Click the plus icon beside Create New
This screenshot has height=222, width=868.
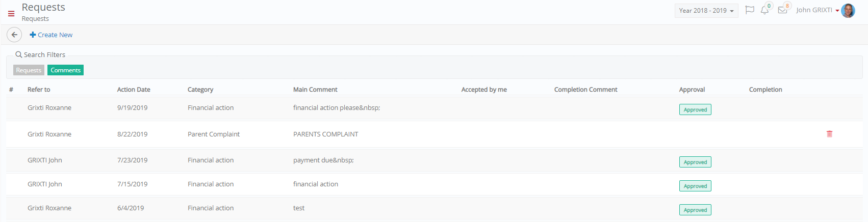[x=33, y=35]
